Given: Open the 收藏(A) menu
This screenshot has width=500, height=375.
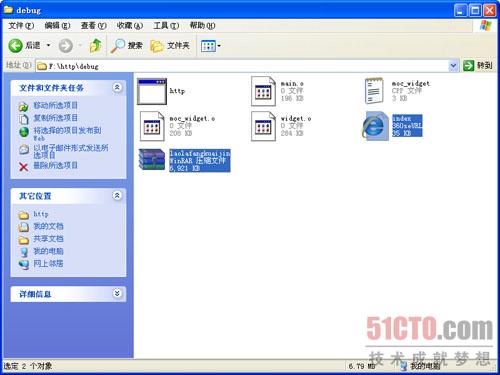Looking at the screenshot, I should click(x=130, y=25).
